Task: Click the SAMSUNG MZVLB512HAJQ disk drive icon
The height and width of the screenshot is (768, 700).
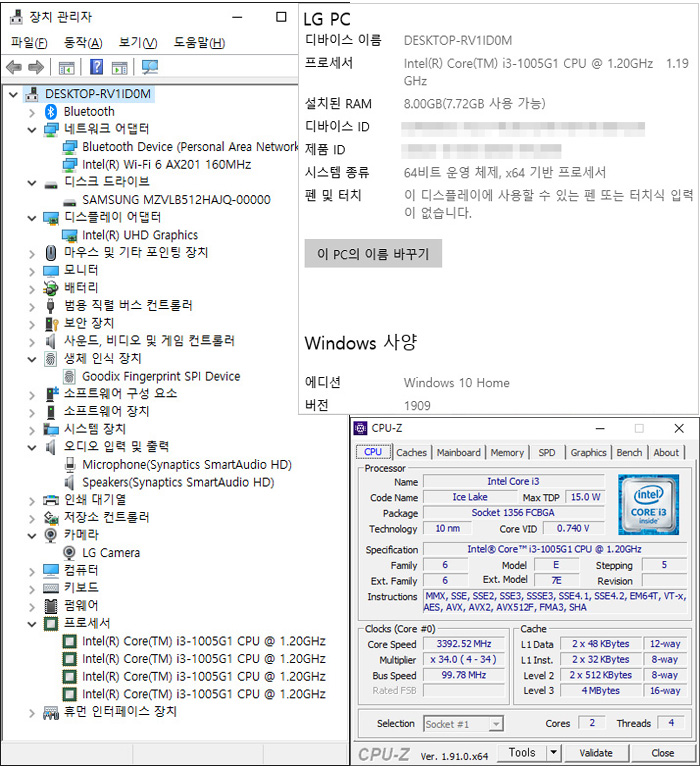Action: click(70, 201)
